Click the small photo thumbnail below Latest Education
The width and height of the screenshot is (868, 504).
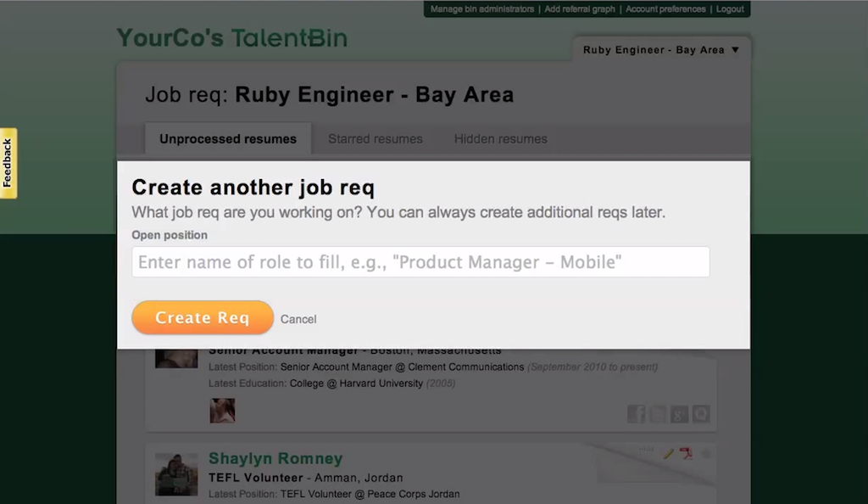click(x=222, y=411)
